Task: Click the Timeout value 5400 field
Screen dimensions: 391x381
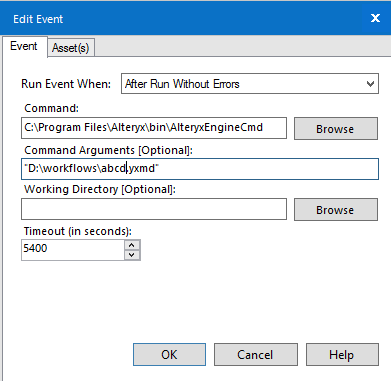Action: click(x=73, y=250)
